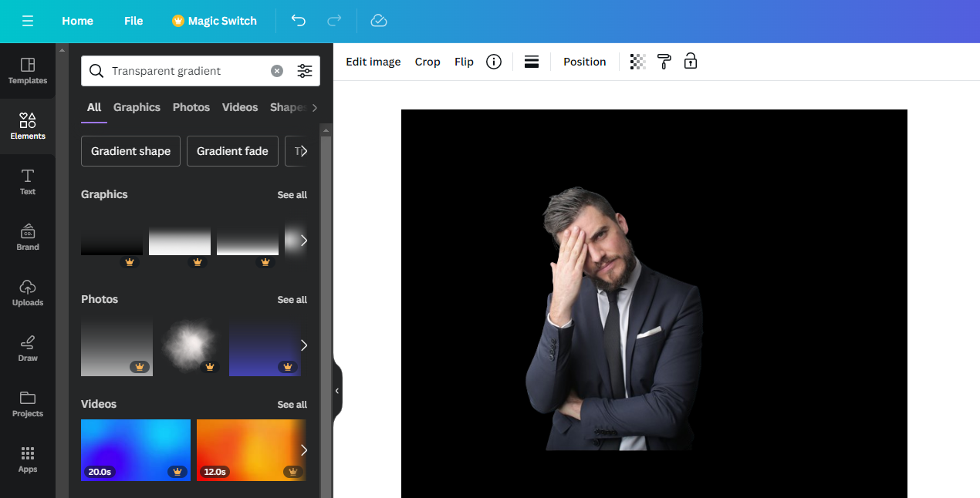980x498 pixels.
Task: Show more suggestion chips with the arrow
Action: (x=303, y=151)
